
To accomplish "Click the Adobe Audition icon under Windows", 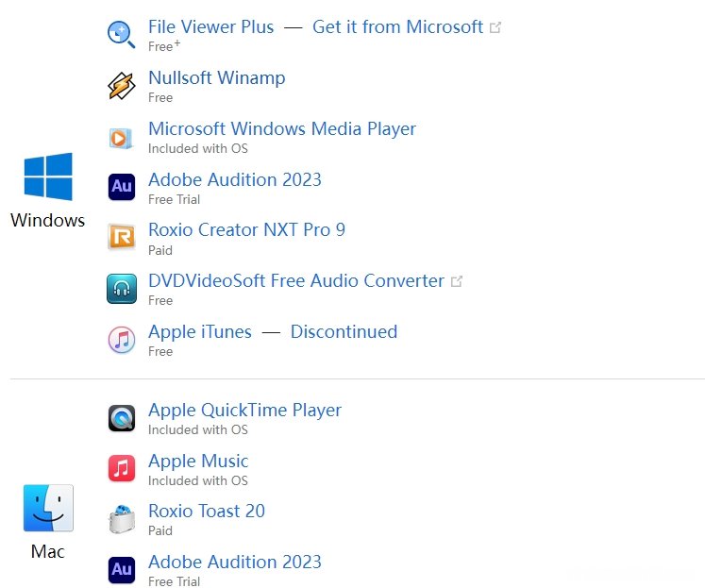I will (122, 187).
